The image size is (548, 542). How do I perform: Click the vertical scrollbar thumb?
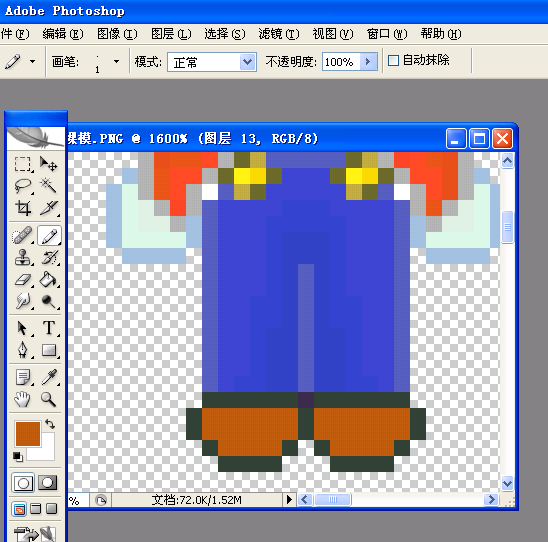(x=507, y=227)
